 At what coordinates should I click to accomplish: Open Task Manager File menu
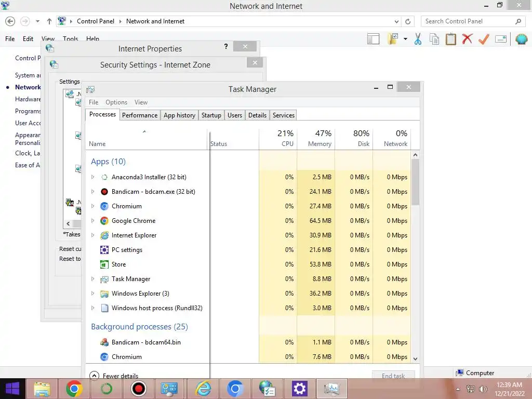94,102
